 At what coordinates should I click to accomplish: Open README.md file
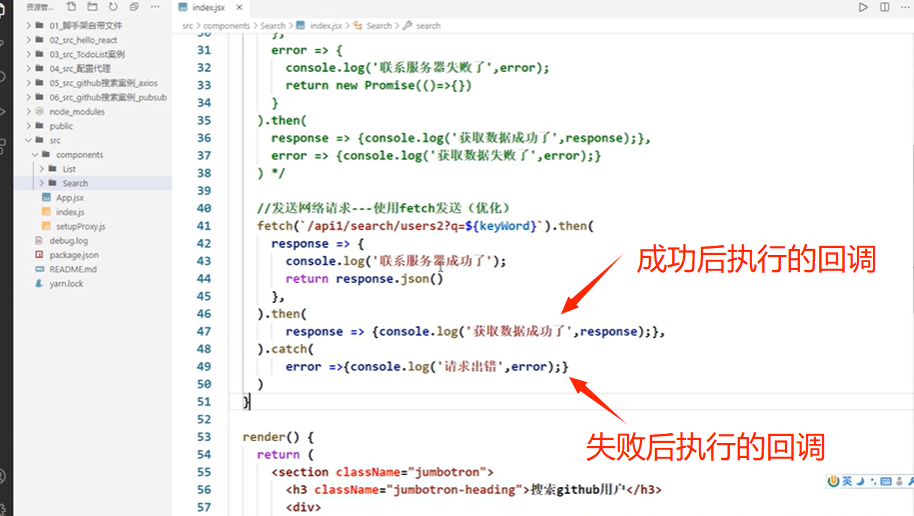click(x=73, y=269)
